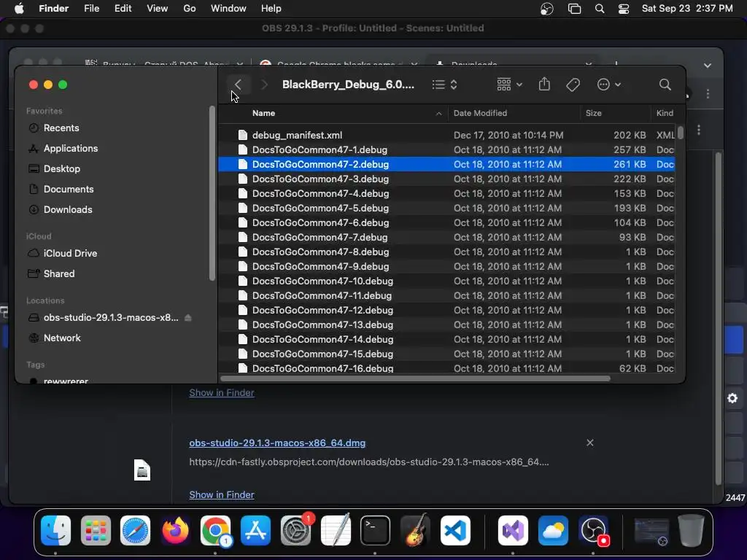Go forward in Finder window
Screen dimensions: 747x560
(264, 85)
